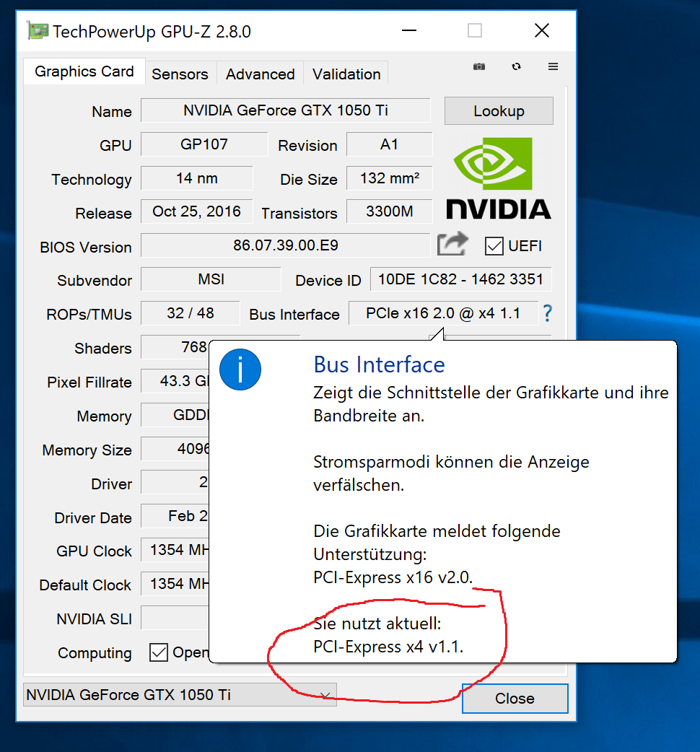Click the Memory type field GDD
Screen dimensions: 700x752
[x=175, y=415]
